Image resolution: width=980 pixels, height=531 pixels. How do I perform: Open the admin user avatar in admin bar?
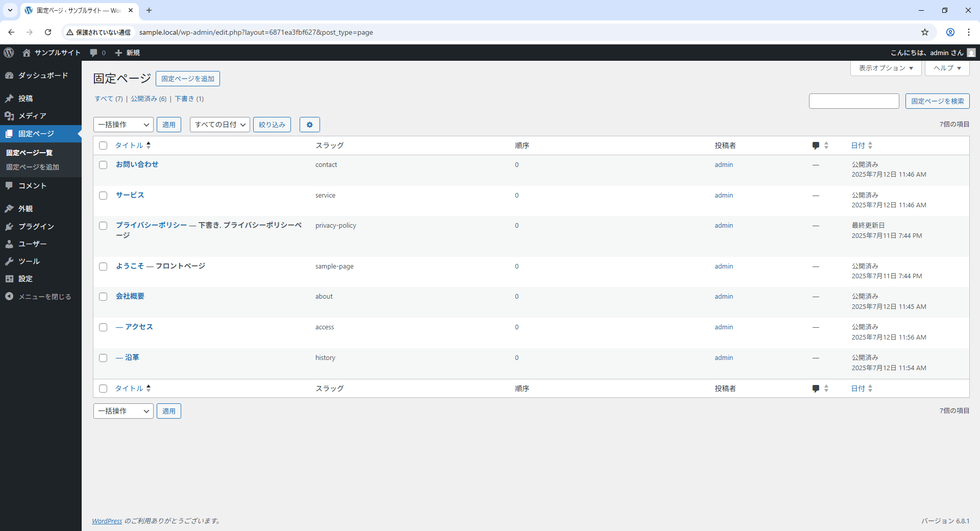click(971, 53)
